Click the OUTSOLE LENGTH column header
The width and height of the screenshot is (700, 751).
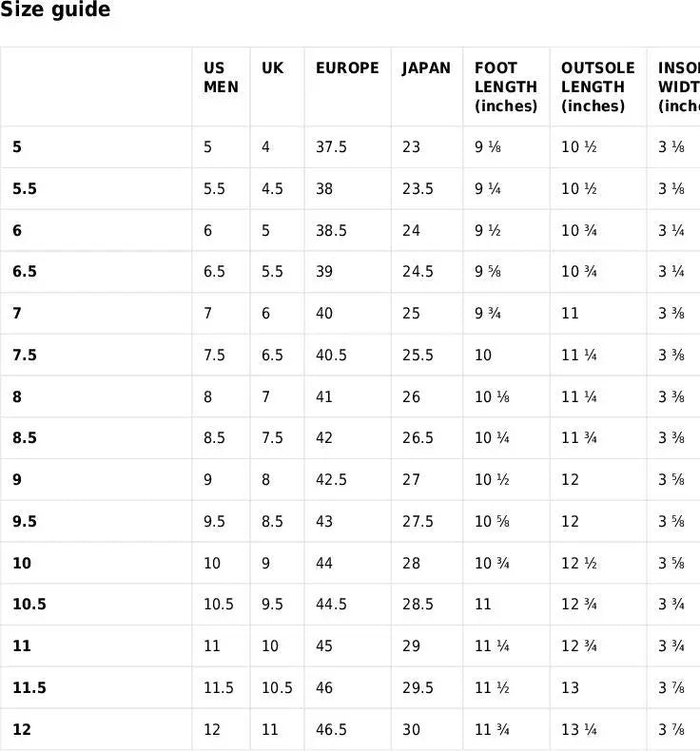tap(597, 87)
